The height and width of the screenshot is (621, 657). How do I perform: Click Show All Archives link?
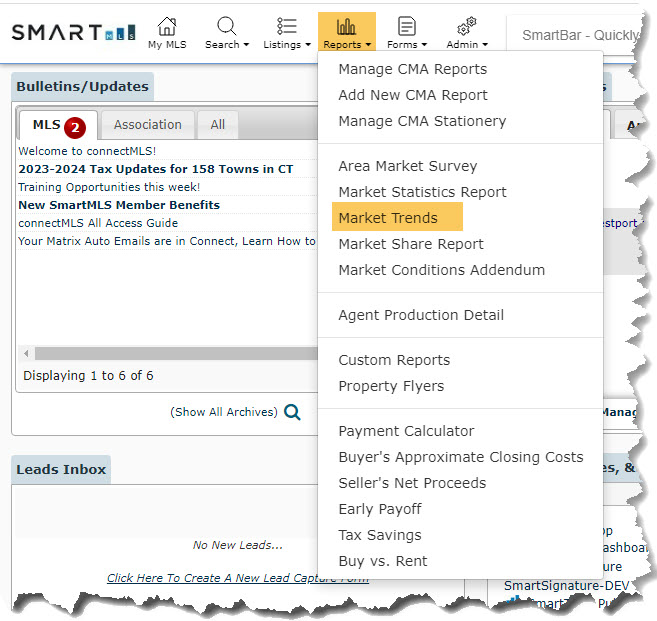(x=224, y=412)
